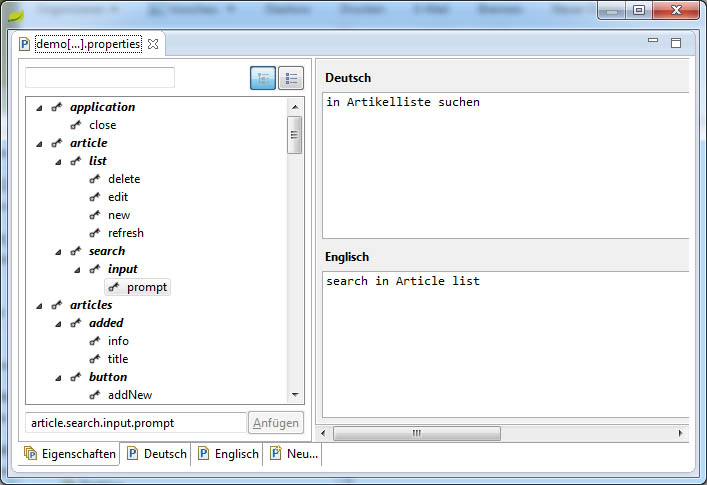Viewport: 707px width, 485px height.
Task: Collapse the articles tree node
Action: pos(39,306)
